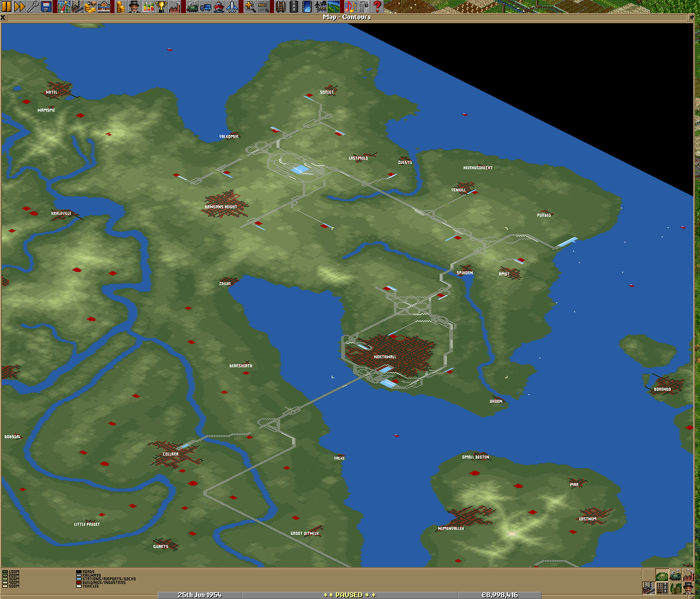Click the Kraleville town label
The image size is (700, 599).
61,214
